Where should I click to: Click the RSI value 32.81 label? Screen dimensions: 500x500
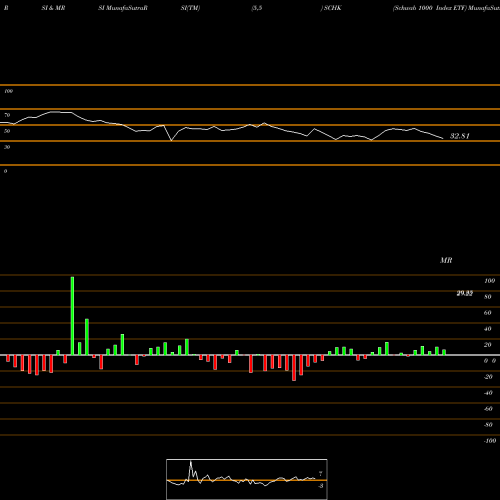[x=460, y=136]
